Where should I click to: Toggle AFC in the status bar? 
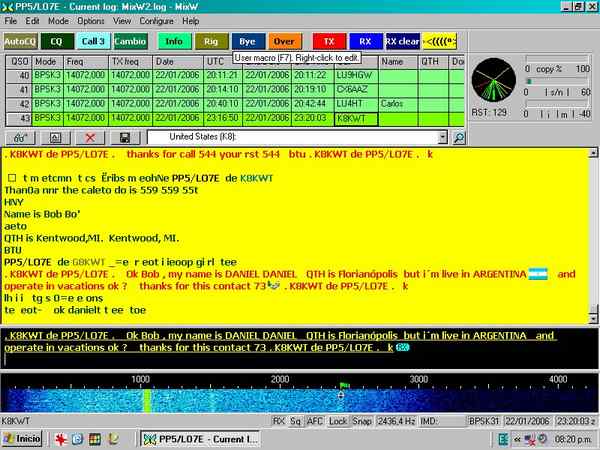(x=315, y=421)
